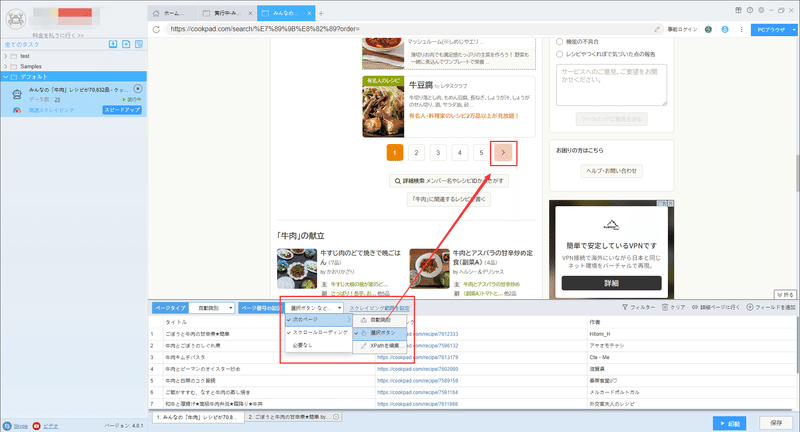Click the pencil edit icon in the address bar
Viewport: 800px width, 432px height.
tap(657, 30)
